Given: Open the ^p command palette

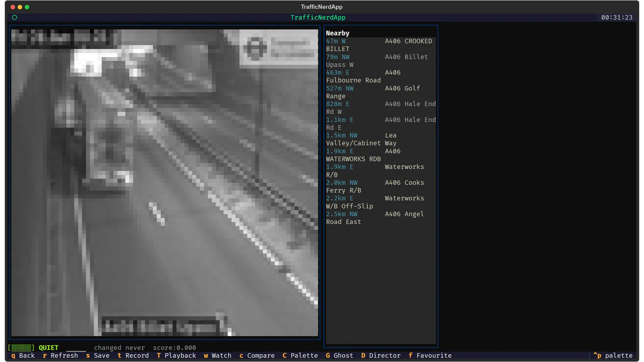Looking at the screenshot, I should 613,356.
